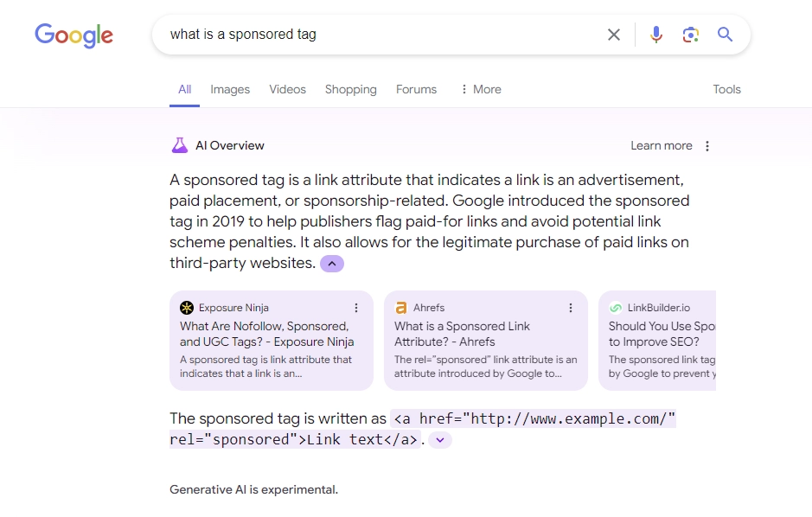Open Ahrefs card's three-dot menu

(x=570, y=308)
